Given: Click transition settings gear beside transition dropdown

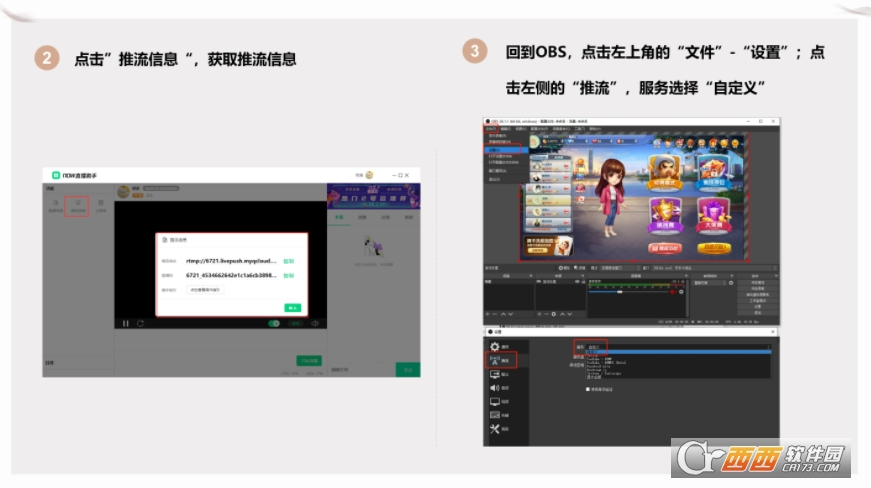Looking at the screenshot, I should 731,283.
